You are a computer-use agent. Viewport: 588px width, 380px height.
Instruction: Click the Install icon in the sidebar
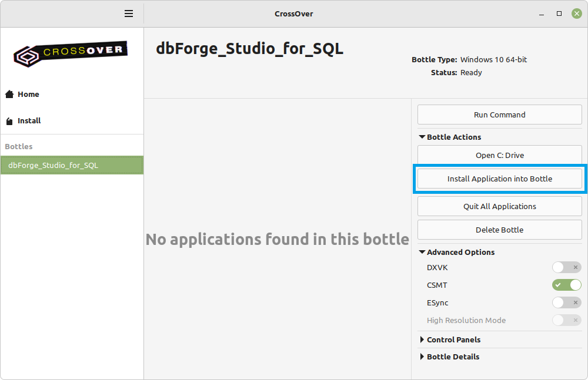pos(9,120)
